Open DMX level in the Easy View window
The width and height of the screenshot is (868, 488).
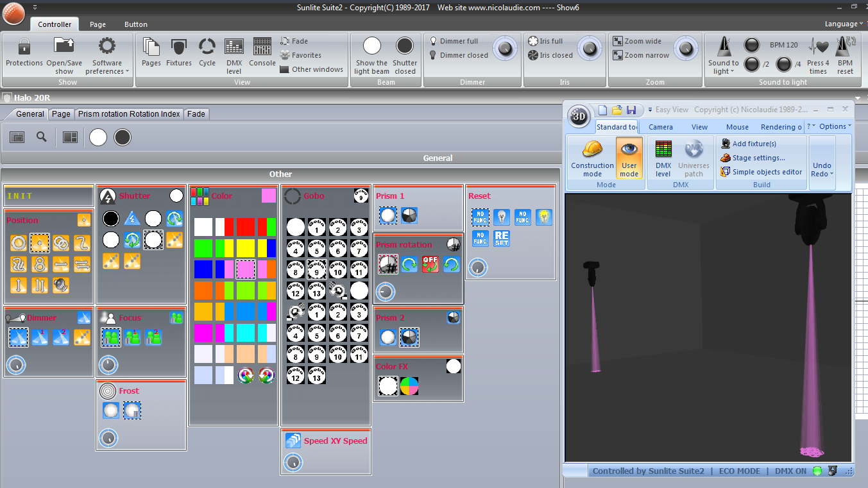(x=663, y=159)
